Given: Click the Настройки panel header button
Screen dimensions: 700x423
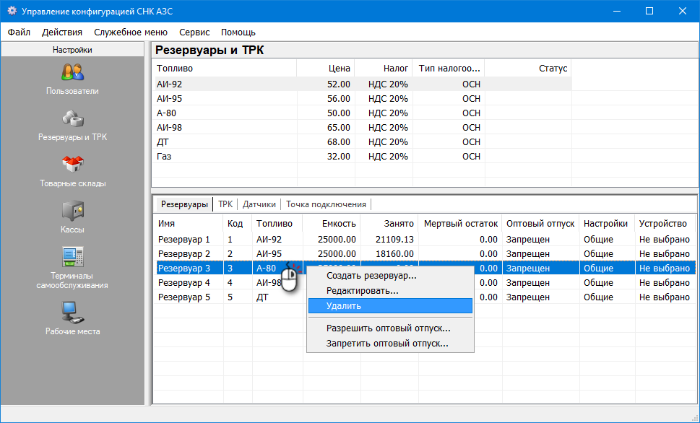Looking at the screenshot, I should (x=72, y=48).
